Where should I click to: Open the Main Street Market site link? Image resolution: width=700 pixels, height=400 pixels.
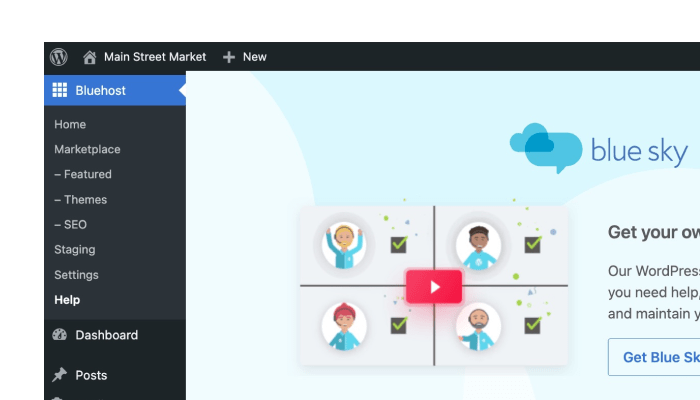(154, 57)
